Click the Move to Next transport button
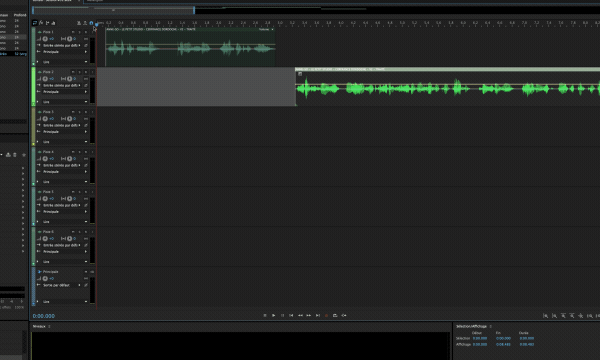Viewport: 600px width, 360px height. (x=318, y=316)
